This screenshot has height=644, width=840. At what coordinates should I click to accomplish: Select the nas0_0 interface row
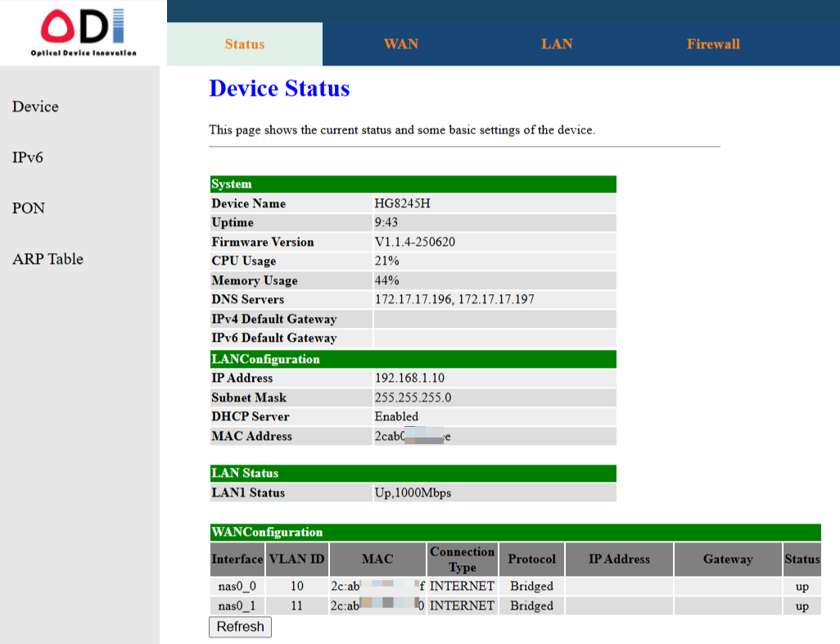pyautogui.click(x=515, y=586)
